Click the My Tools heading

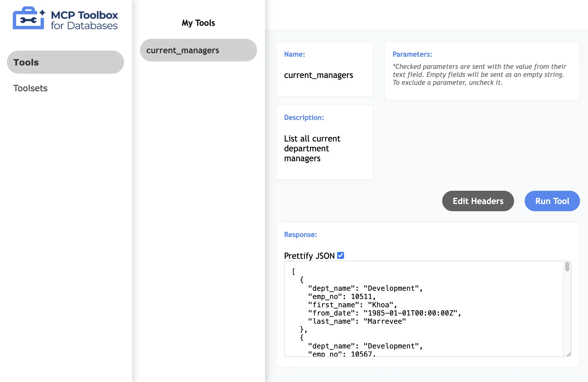[x=198, y=23]
